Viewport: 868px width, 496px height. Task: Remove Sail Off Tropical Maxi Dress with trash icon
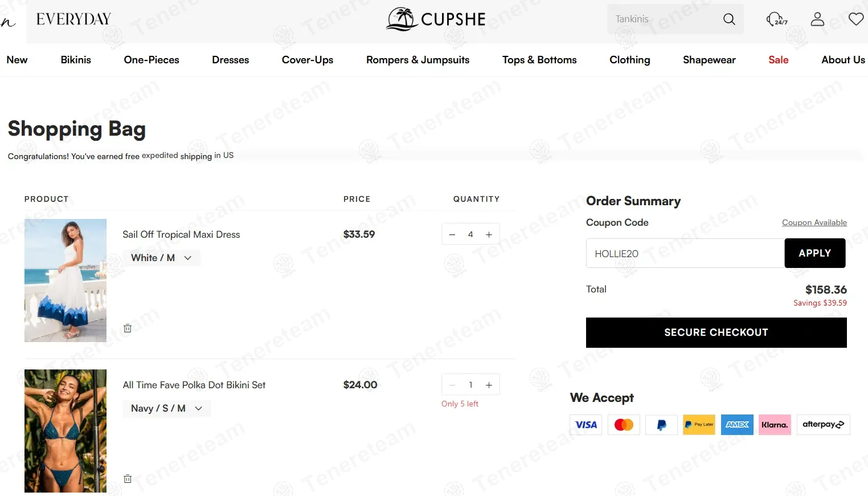(128, 328)
